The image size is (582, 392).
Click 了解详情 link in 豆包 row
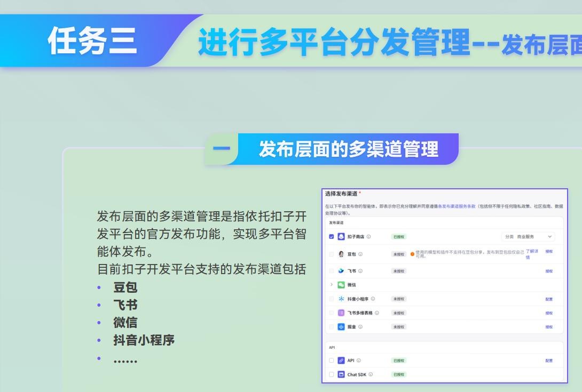531,254
